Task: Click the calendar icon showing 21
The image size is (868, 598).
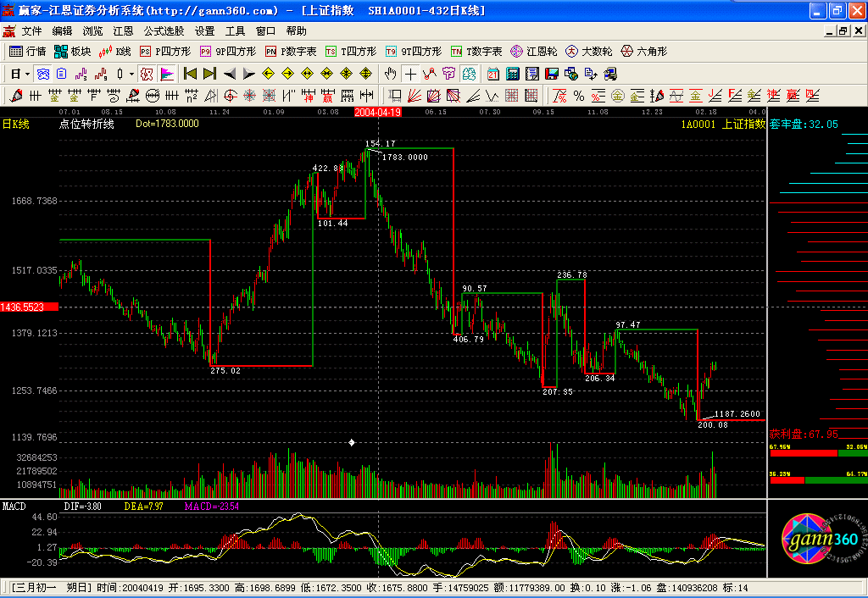Action: (x=492, y=74)
